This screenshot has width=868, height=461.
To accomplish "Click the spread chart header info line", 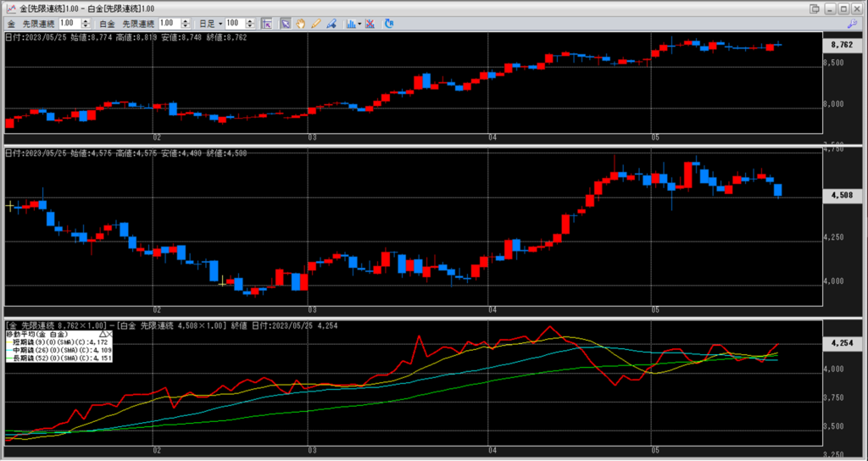I will pyautogui.click(x=171, y=326).
